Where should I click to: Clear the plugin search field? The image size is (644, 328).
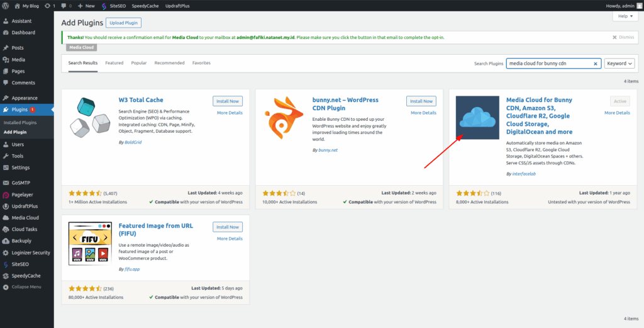[x=595, y=64]
